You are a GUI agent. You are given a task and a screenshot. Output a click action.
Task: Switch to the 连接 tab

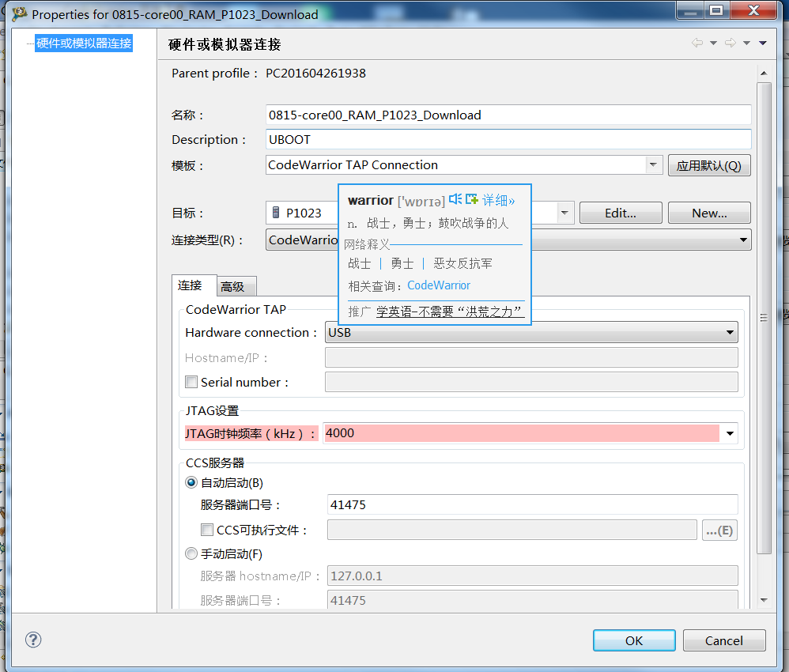[x=194, y=286]
